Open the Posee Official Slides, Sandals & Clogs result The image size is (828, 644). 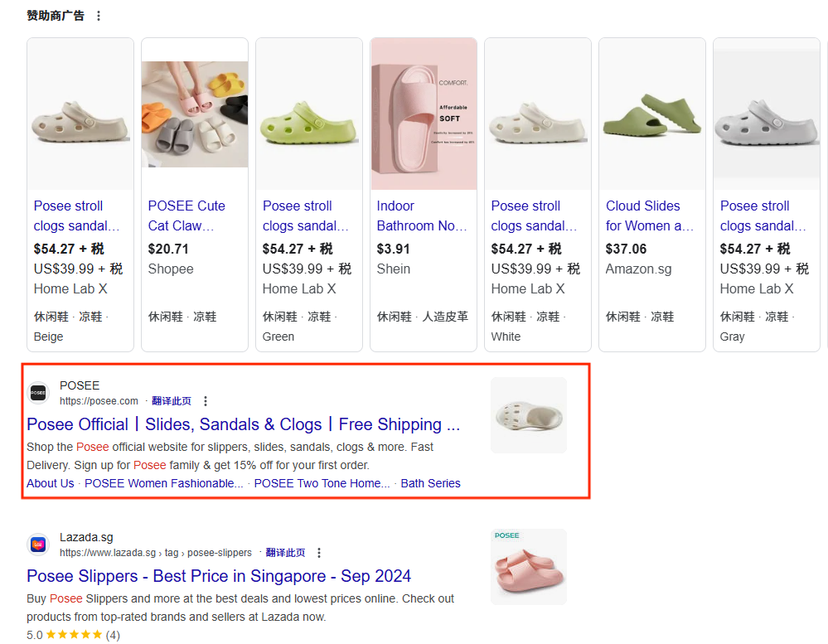click(x=243, y=424)
